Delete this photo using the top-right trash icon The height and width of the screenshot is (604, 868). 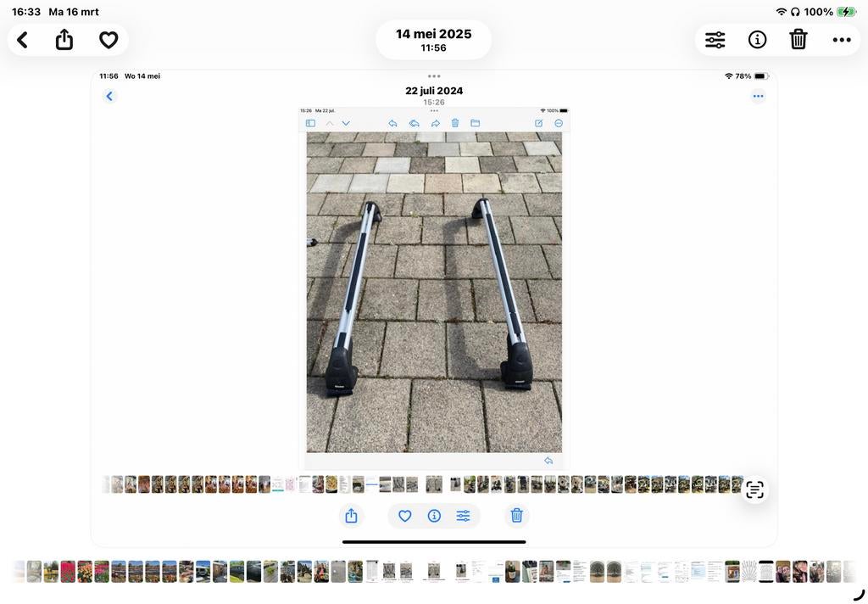pyautogui.click(x=798, y=40)
